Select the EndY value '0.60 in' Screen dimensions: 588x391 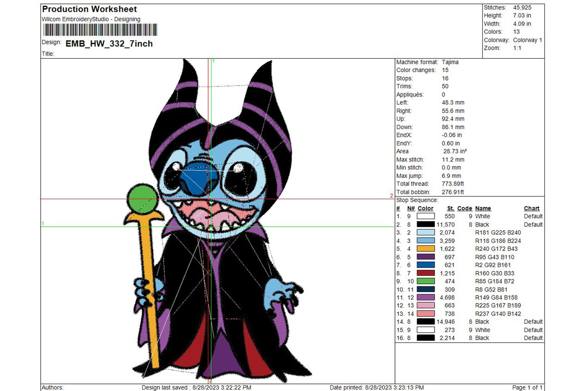[x=451, y=143]
